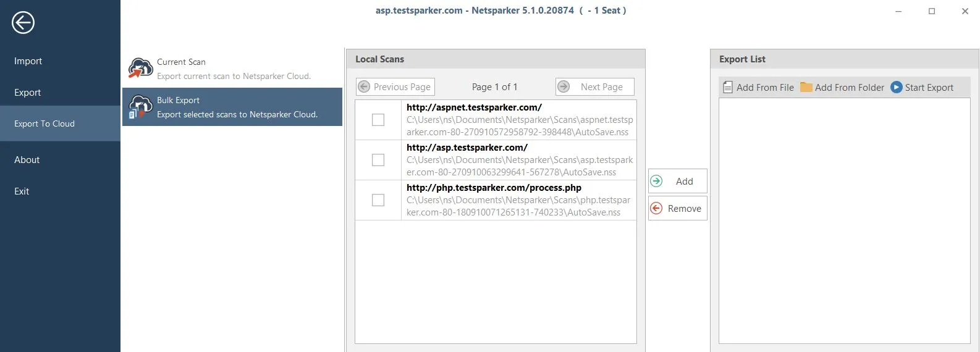Click the asp.testsparker AutoSave.nss file path
The height and width of the screenshot is (352, 980).
(x=520, y=166)
